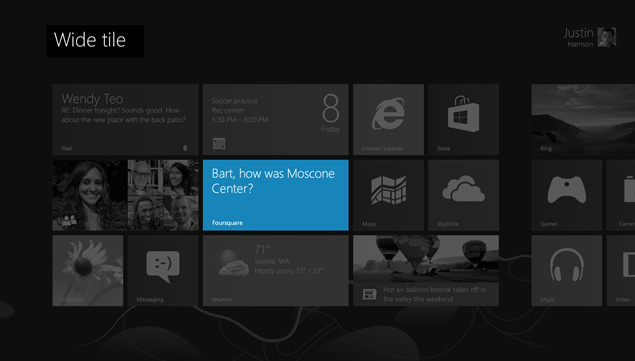Click the large 8 Friday date
This screenshot has width=635, height=361.
[331, 113]
